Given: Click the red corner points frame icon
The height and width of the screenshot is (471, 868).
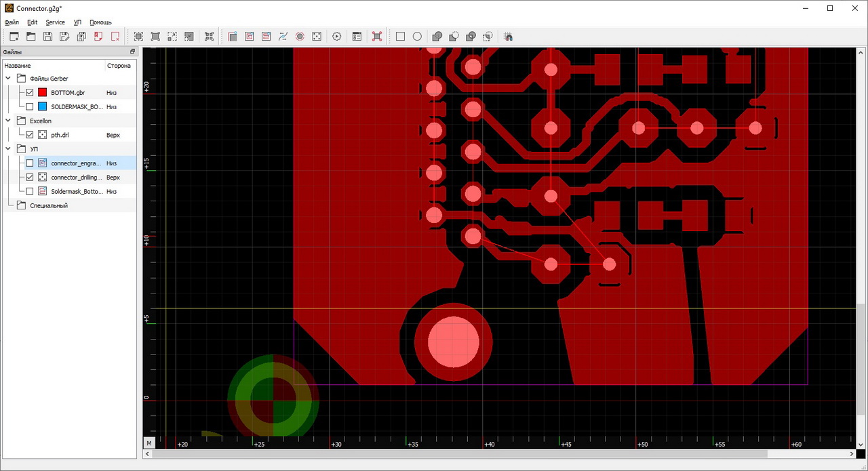Looking at the screenshot, I should pyautogui.click(x=377, y=37).
